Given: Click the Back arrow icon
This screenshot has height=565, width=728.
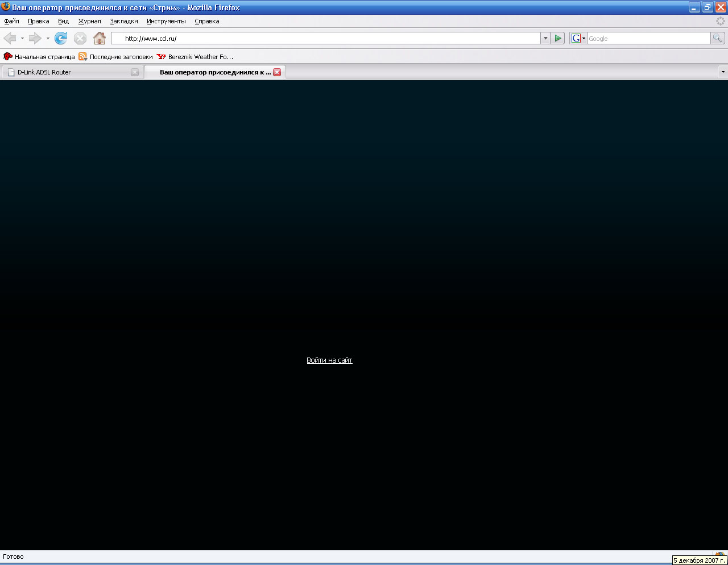Looking at the screenshot, I should 10,38.
